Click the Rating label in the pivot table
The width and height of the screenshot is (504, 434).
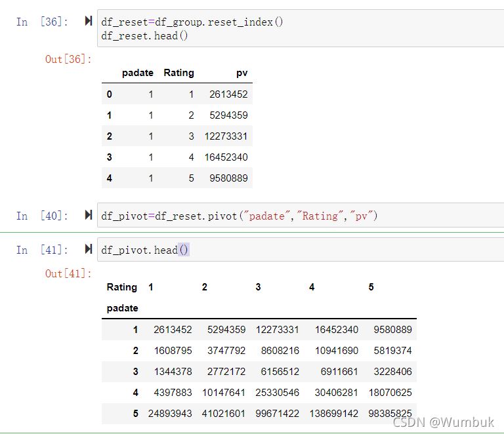point(121,287)
